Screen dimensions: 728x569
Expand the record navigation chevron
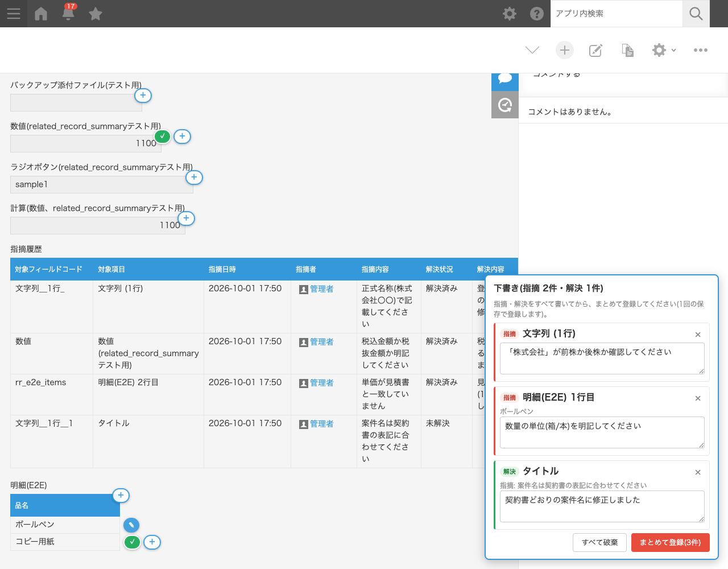click(532, 50)
